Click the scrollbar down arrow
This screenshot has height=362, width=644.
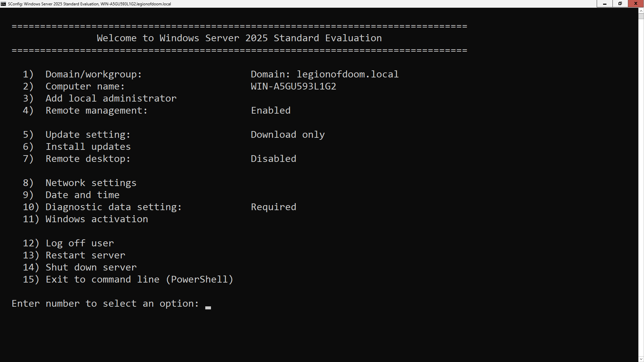(x=641, y=359)
